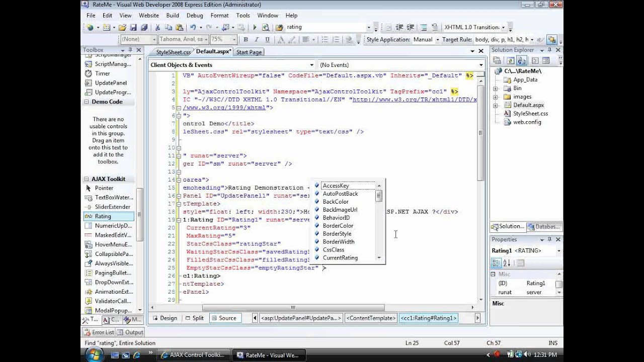Click the Underline formatting icon
This screenshot has width=644, height=362.
pos(267,39)
